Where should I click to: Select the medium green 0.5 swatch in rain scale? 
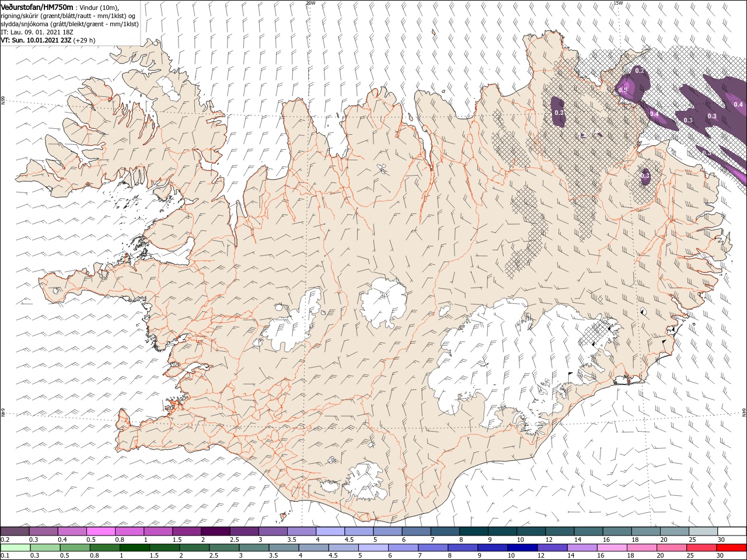[75, 548]
